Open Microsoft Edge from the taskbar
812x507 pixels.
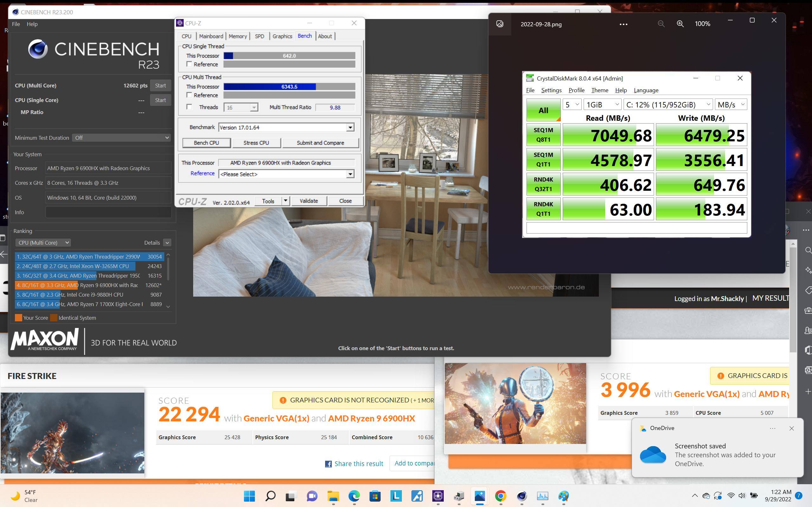pos(354,496)
